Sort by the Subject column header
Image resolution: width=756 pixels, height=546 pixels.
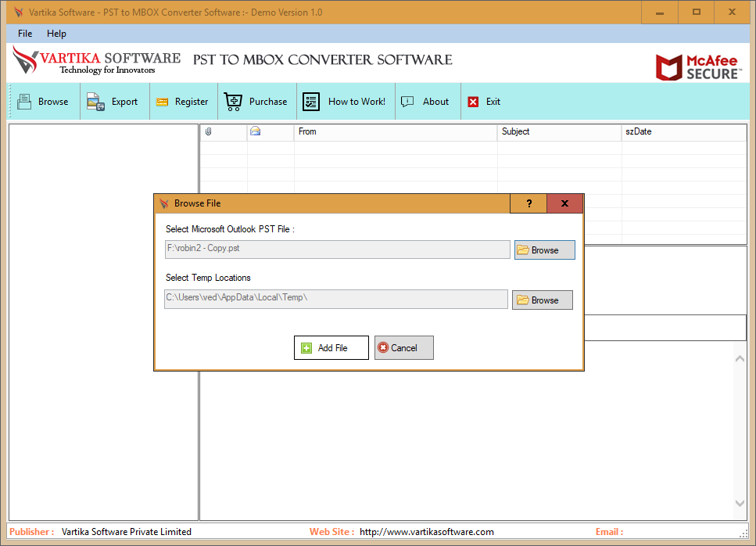pos(559,131)
